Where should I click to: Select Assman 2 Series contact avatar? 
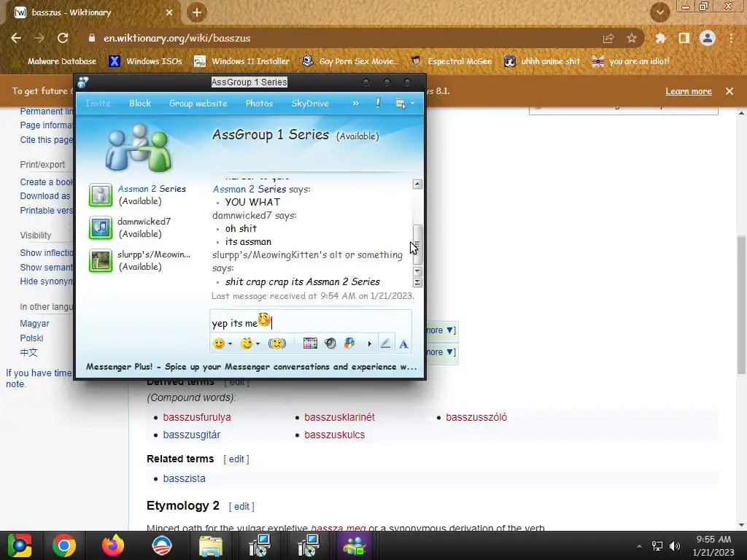101,195
